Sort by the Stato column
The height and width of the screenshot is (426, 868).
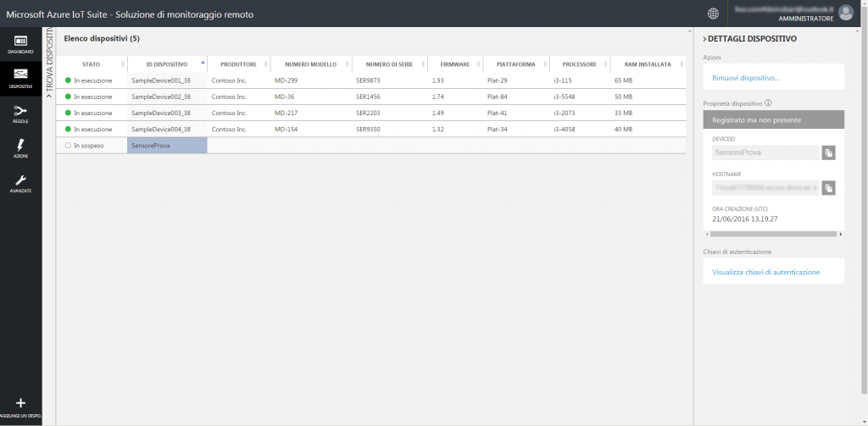pos(92,64)
